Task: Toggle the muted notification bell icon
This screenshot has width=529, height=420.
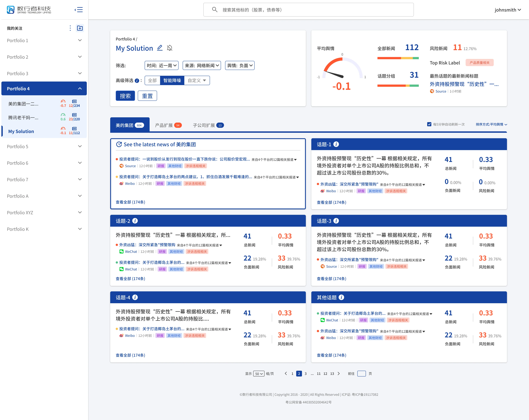Action: [170, 48]
